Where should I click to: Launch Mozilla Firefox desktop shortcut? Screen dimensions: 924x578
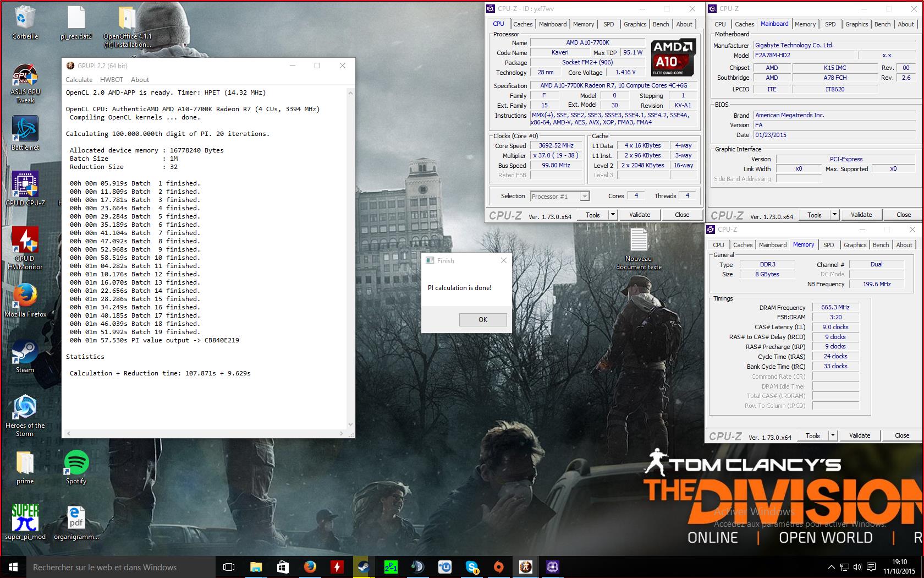(25, 300)
